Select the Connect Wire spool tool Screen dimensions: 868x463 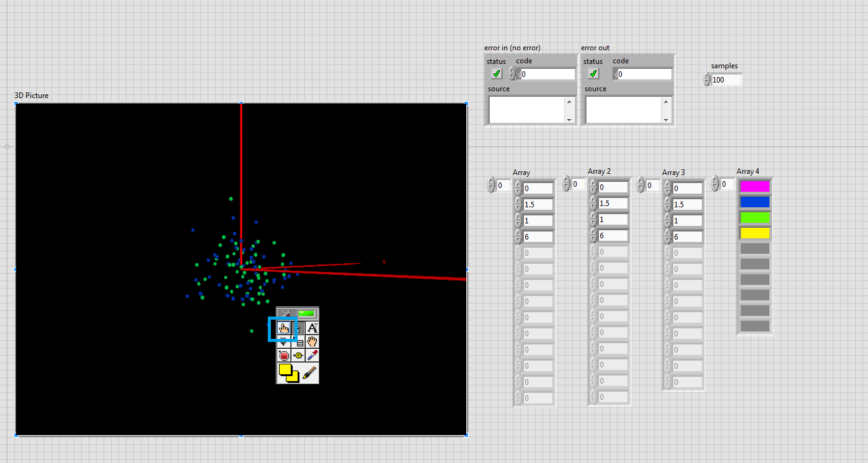pyautogui.click(x=284, y=341)
